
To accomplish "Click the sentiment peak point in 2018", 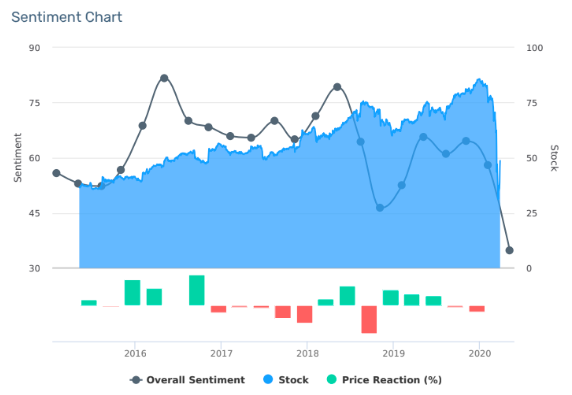I will pyautogui.click(x=337, y=87).
